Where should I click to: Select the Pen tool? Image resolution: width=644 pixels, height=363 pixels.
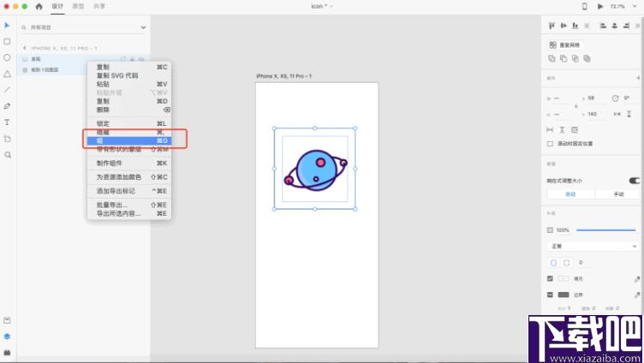(x=7, y=106)
